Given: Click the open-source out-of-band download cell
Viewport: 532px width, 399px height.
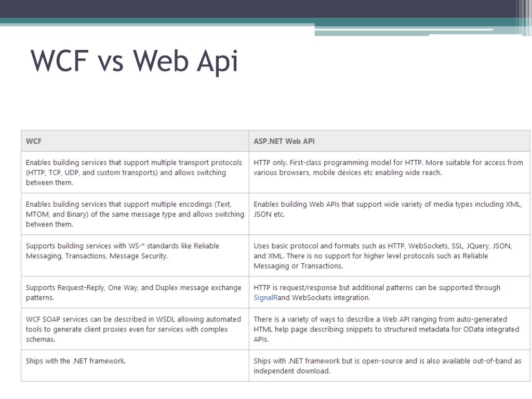Looking at the screenshot, I should (x=390, y=366).
